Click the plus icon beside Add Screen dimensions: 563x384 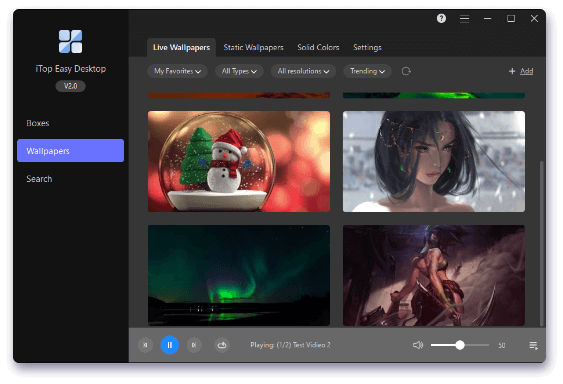(512, 71)
